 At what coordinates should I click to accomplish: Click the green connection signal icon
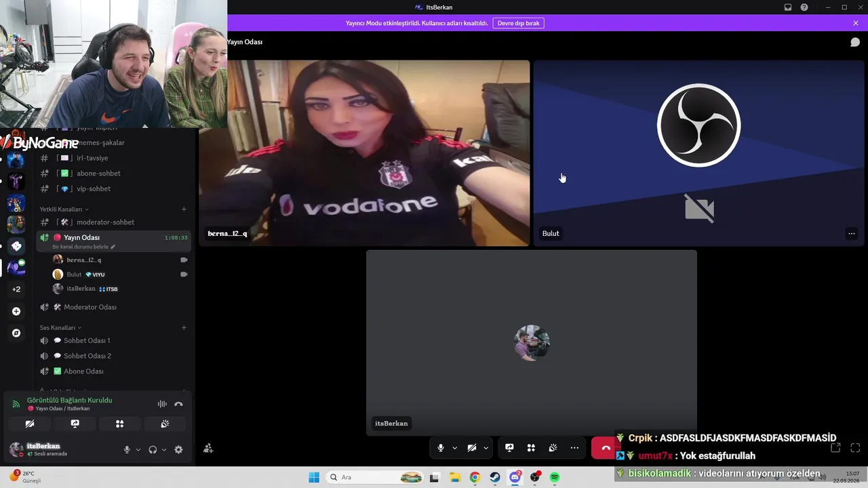pos(16,404)
